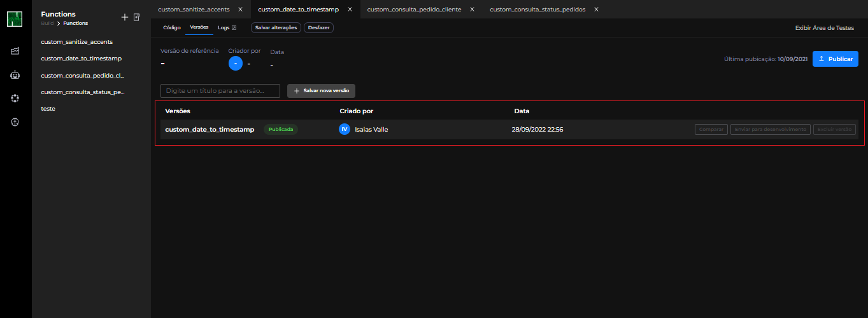Screen dimensions: 868x318
Task: Select teste in the functions list
Action: coord(48,109)
